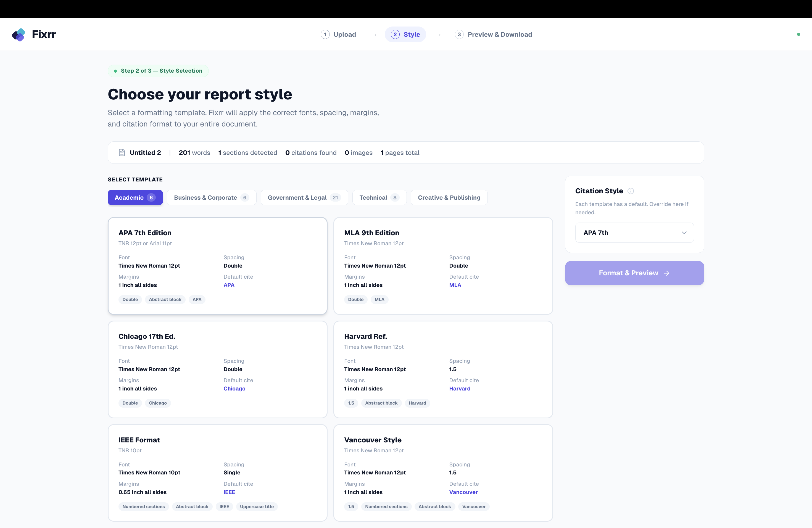Image resolution: width=812 pixels, height=528 pixels.
Task: Click the arrow icon on Format & Preview
Action: 666,273
